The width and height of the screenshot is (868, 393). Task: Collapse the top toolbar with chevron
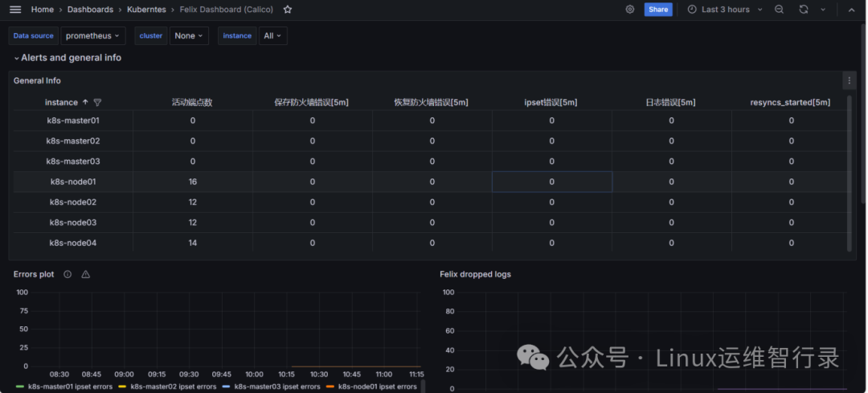pyautogui.click(x=851, y=10)
